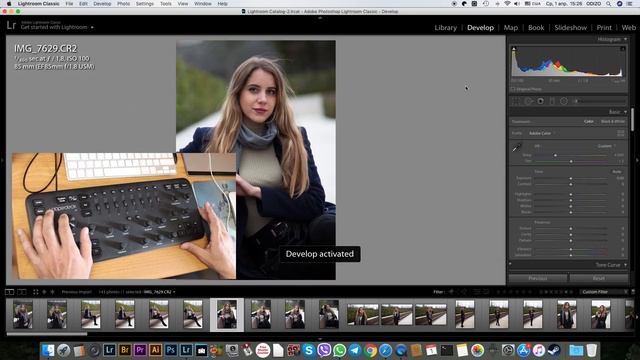Hide the top module panel

(x=320, y=18)
